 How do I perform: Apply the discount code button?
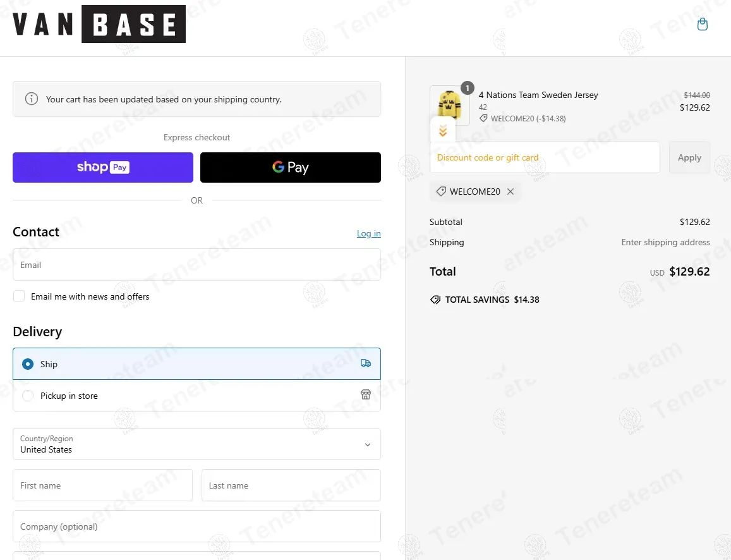pos(689,157)
